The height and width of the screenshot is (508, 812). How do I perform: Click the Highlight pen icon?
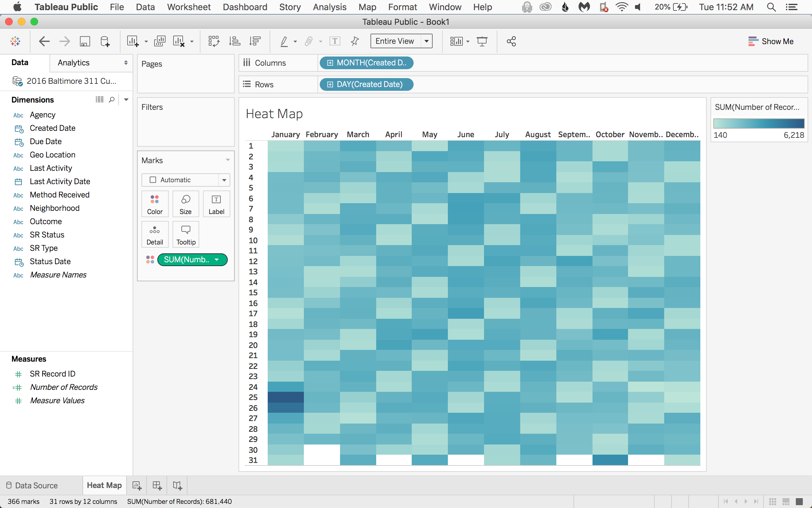coord(284,41)
